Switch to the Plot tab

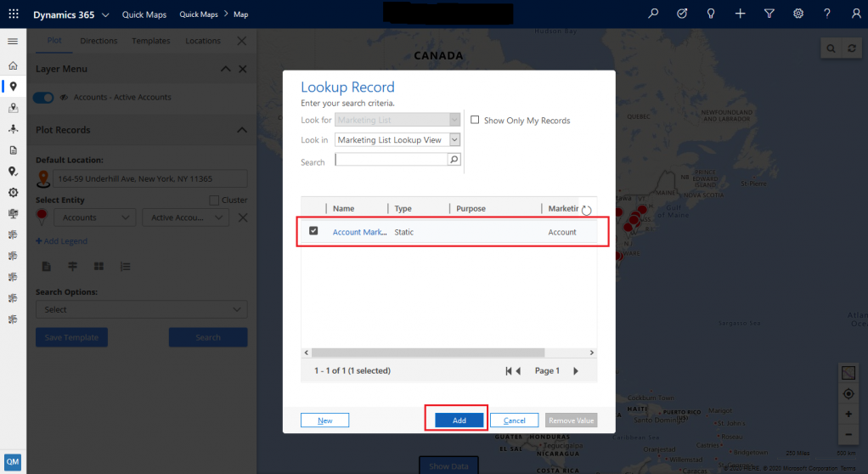click(54, 41)
